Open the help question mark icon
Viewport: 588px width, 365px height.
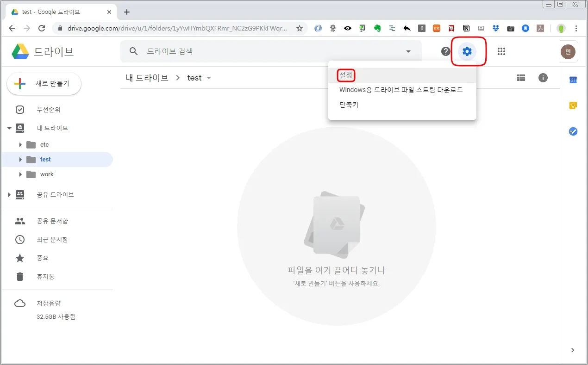tap(446, 51)
